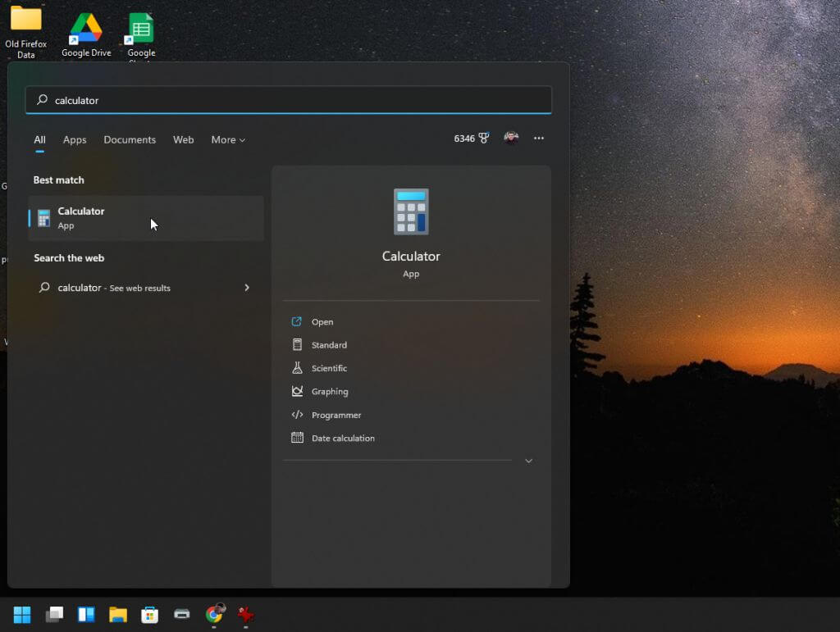The image size is (840, 632).
Task: Open Microsoft Store from the taskbar
Action: [149, 615]
